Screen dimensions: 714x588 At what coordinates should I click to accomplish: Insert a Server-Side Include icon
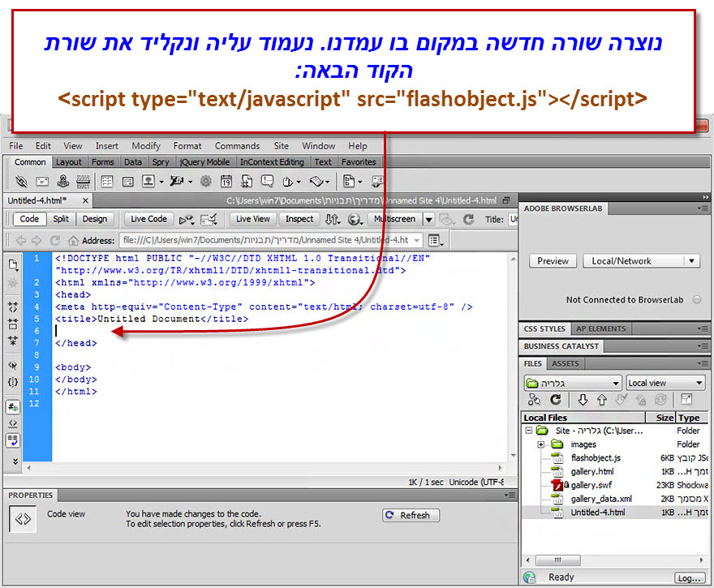(247, 181)
